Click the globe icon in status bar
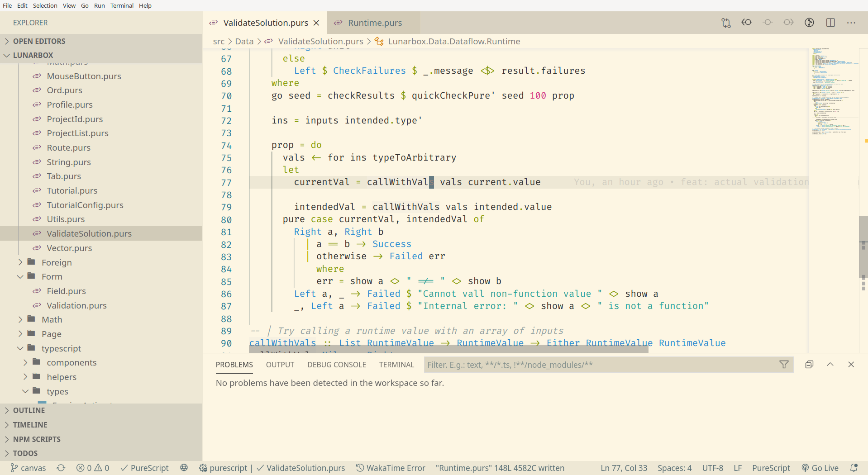The image size is (868, 475). point(184,468)
